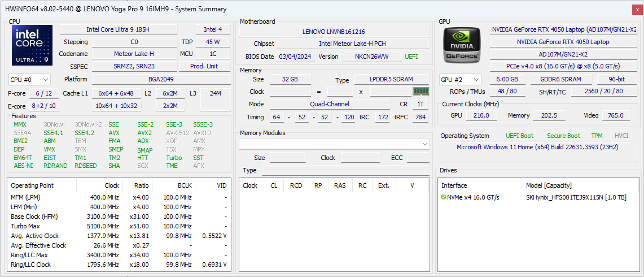This screenshot has width=644, height=277.
Task: Close the System Summary window
Action: tap(636, 9)
